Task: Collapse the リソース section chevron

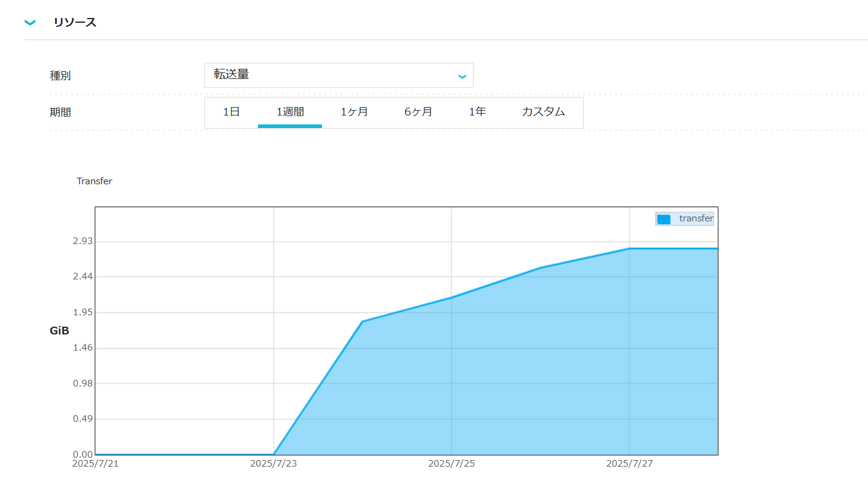Action: tap(30, 23)
